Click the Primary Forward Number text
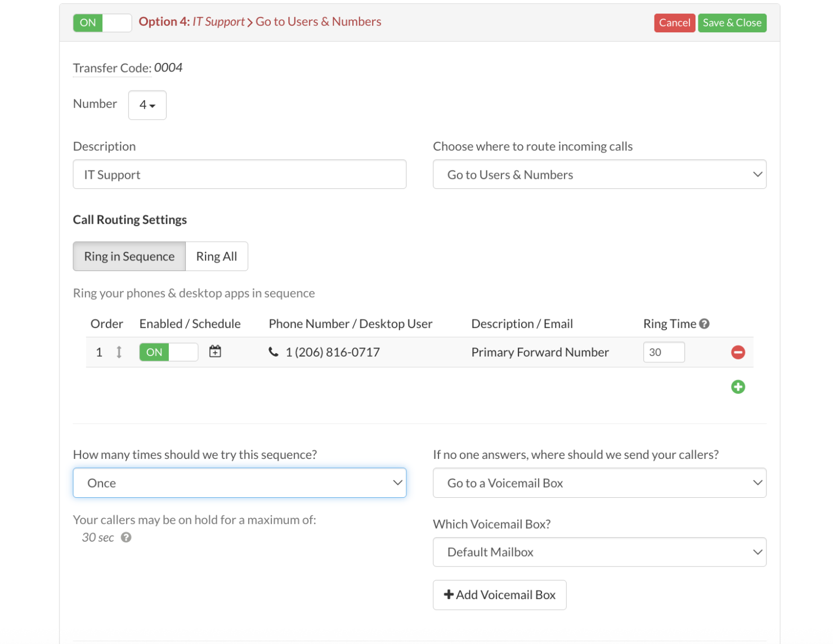The image size is (833, 644). tap(540, 352)
